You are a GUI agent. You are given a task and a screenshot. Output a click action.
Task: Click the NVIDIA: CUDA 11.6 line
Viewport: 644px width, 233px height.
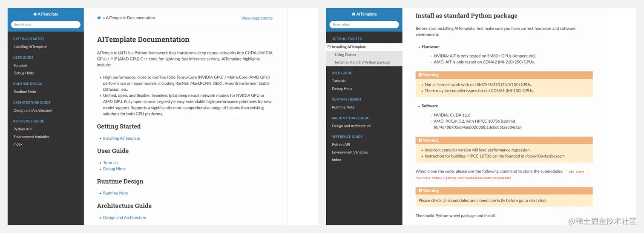[x=452, y=115]
